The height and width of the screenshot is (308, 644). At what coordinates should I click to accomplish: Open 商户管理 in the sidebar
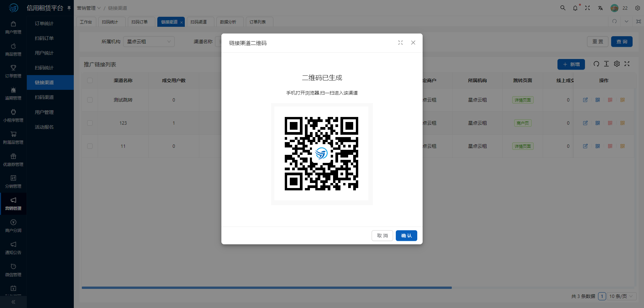pos(13,27)
